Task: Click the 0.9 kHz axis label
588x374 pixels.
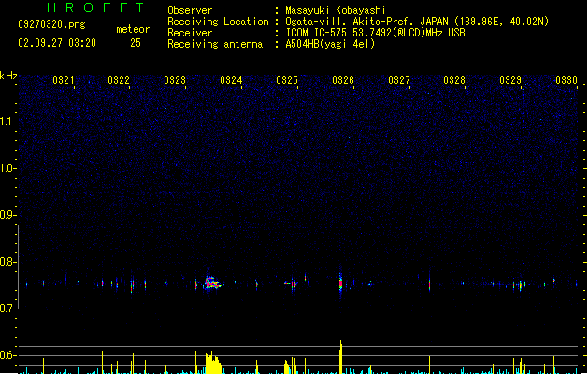Action: click(8, 215)
